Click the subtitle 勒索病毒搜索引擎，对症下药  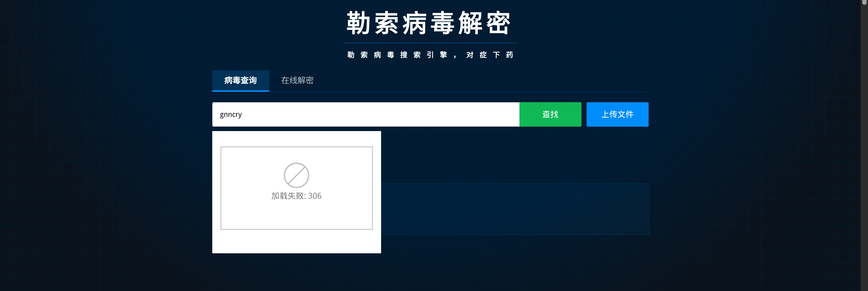point(430,55)
